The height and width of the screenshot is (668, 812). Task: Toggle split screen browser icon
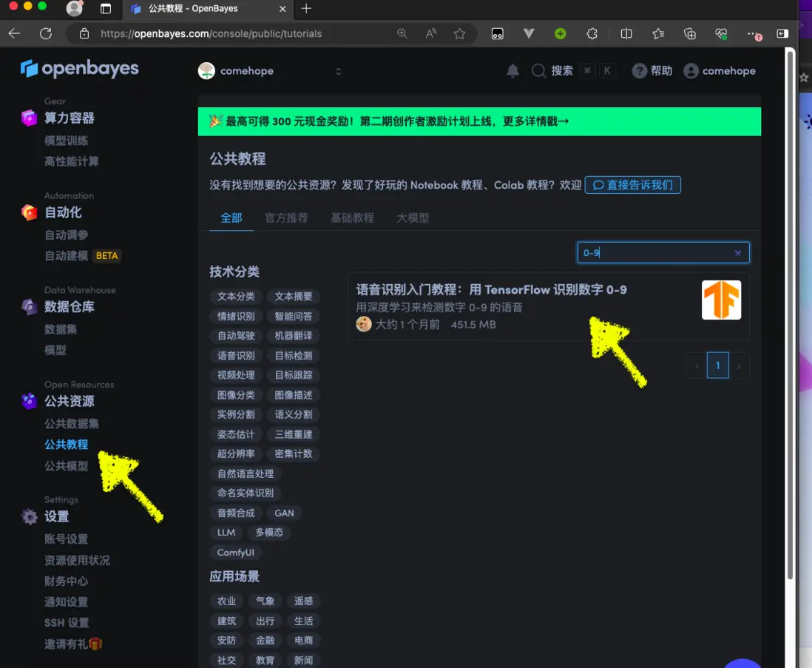626,34
